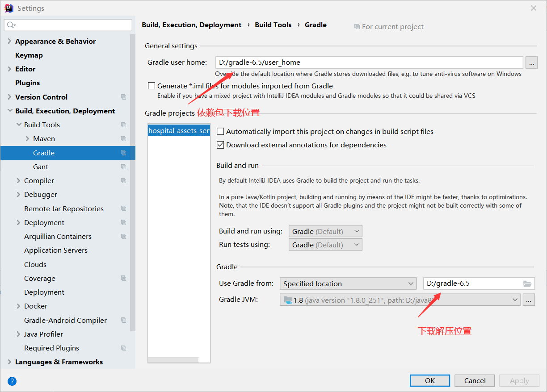Expand the Languages & Frameworks section
Image resolution: width=547 pixels, height=392 pixels.
click(x=9, y=362)
